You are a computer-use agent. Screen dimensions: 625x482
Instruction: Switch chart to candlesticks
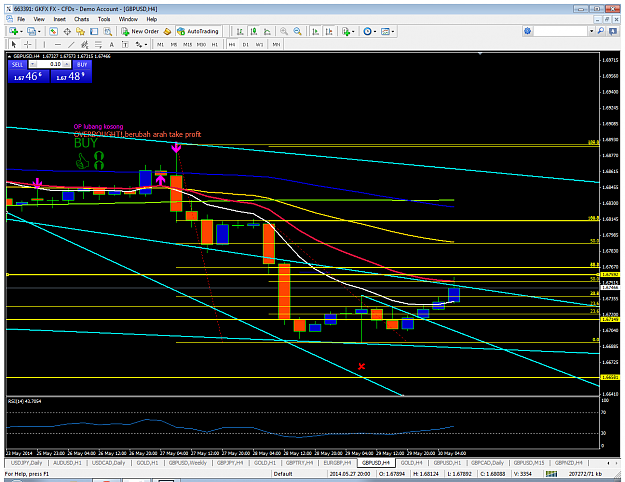pos(254,31)
